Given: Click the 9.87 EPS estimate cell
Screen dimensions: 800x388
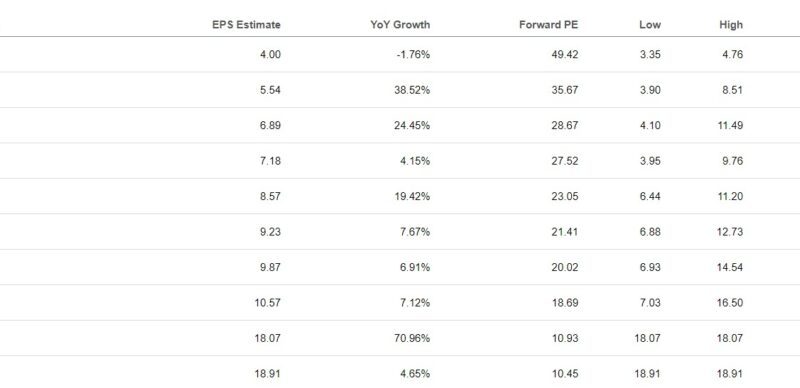Looking at the screenshot, I should point(270,267).
